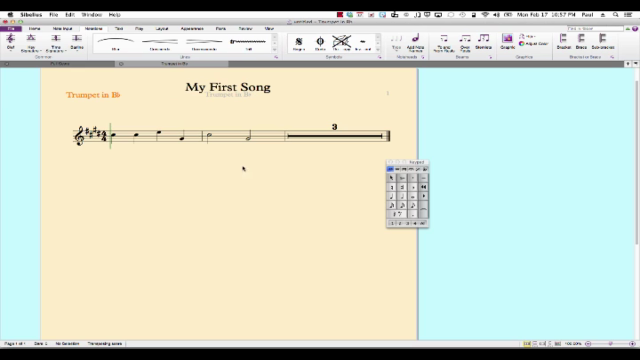Click the zoom in plus button
The width and height of the screenshot is (640, 360).
point(632,344)
